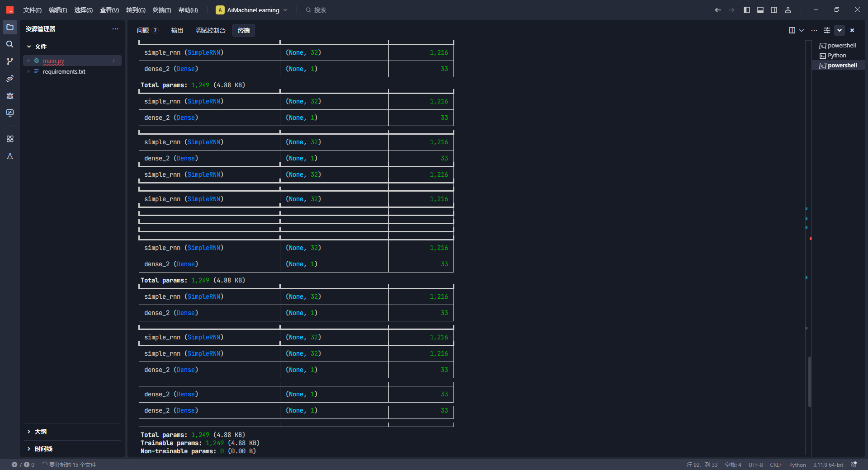The width and height of the screenshot is (868, 470).
Task: Open the Source Control view
Action: click(x=10, y=61)
